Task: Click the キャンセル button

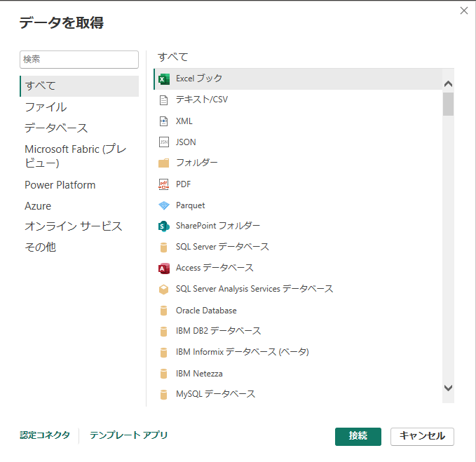Action: pyautogui.click(x=422, y=437)
